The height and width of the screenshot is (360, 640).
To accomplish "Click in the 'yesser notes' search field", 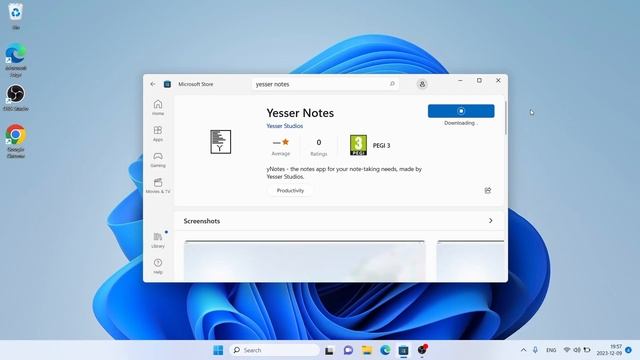I will (325, 84).
